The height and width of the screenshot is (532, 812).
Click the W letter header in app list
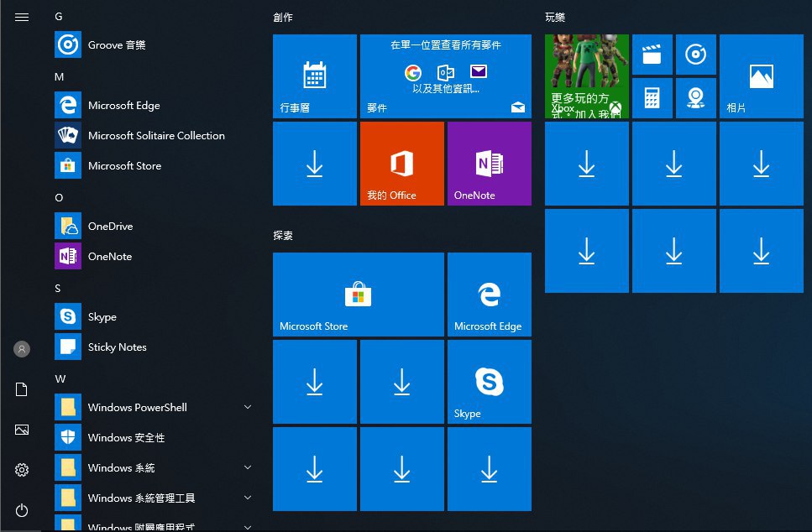click(60, 378)
